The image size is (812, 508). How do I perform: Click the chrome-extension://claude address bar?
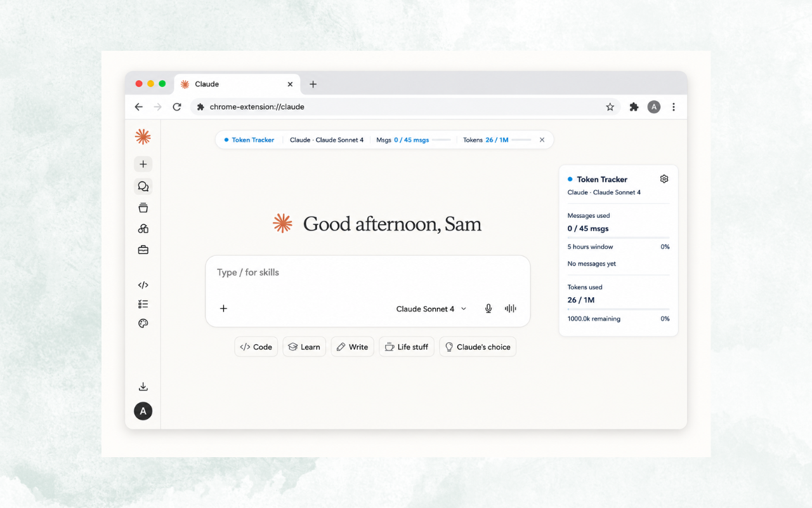(406, 107)
